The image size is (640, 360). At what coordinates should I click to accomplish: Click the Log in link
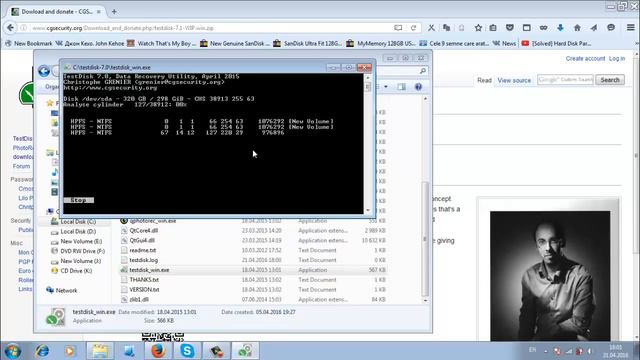617,59
